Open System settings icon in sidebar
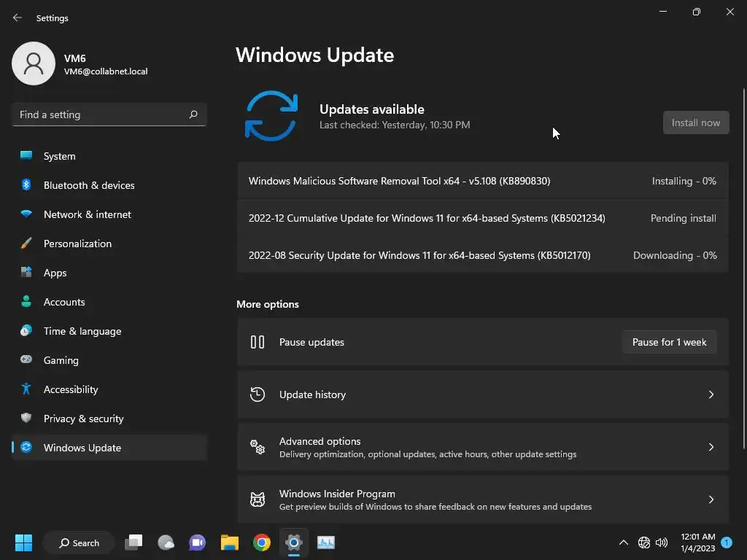747x560 pixels. point(26,155)
